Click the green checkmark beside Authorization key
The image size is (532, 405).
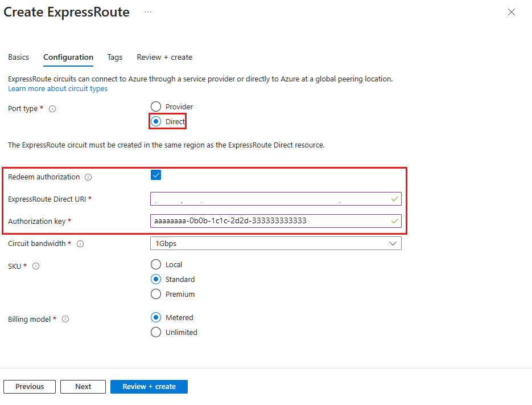(395, 221)
